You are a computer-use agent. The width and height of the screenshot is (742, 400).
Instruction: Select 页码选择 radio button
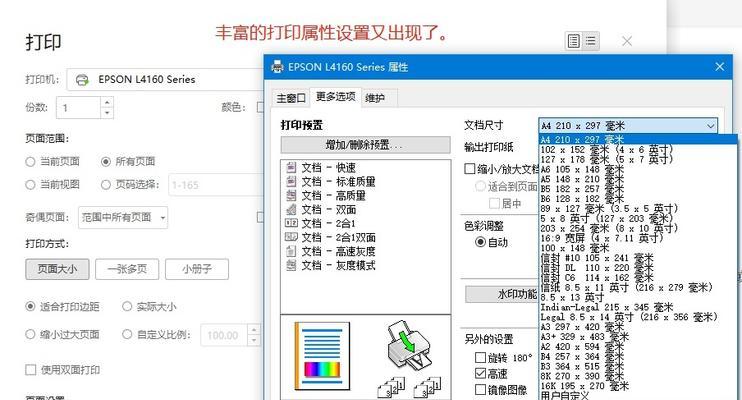(106, 185)
